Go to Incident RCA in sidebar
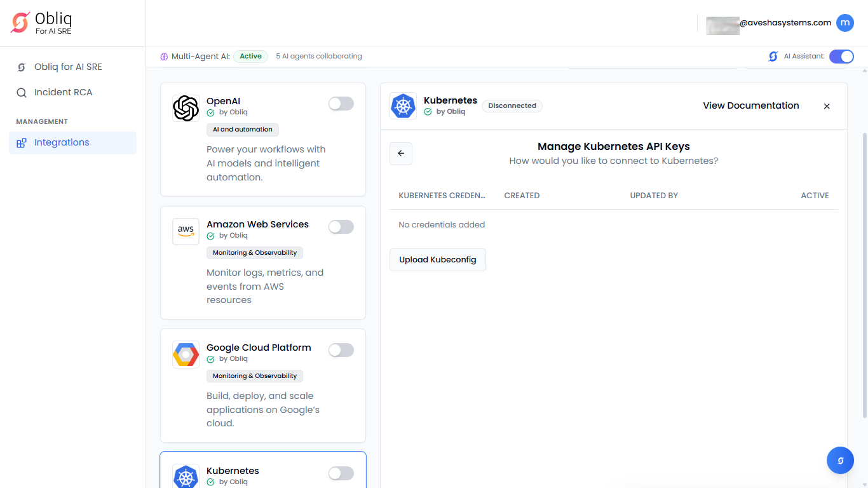868x500 pixels. (63, 92)
